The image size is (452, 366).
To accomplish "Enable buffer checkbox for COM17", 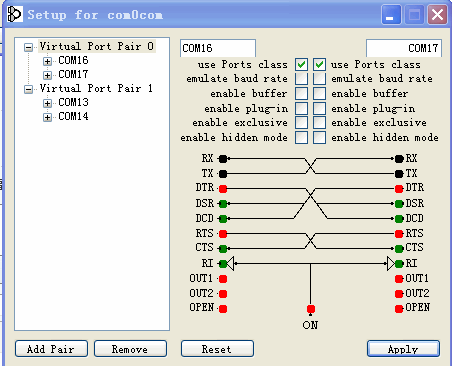I will (319, 94).
